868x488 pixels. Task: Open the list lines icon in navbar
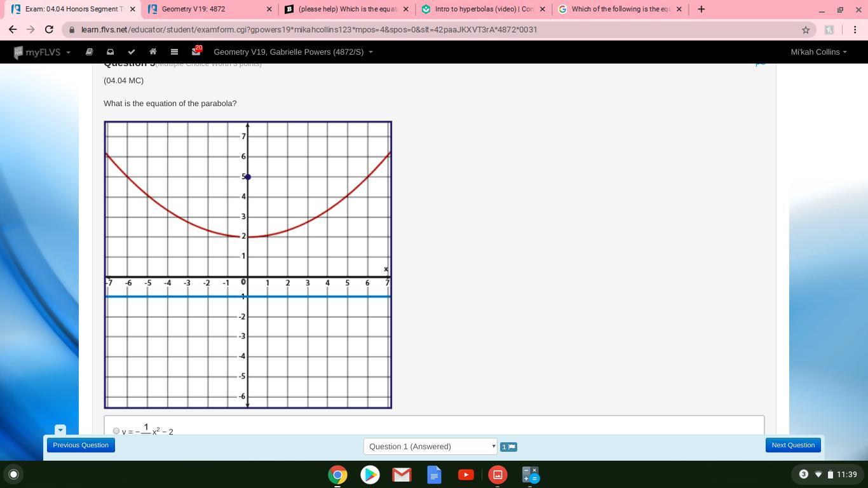(174, 52)
